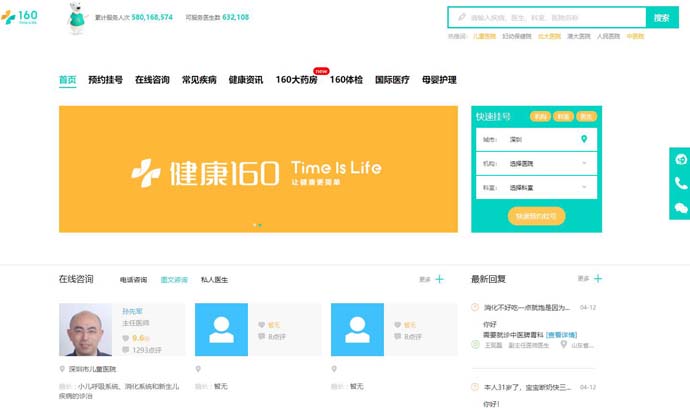This screenshot has height=409, width=690.
Task: Open 常见疾病 navigation item
Action: (x=199, y=80)
